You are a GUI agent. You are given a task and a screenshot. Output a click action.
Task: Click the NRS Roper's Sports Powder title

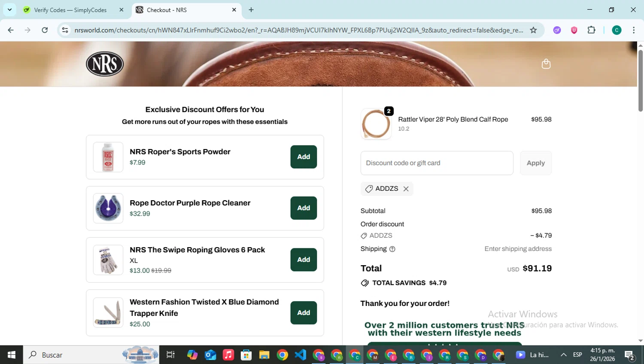(x=180, y=152)
